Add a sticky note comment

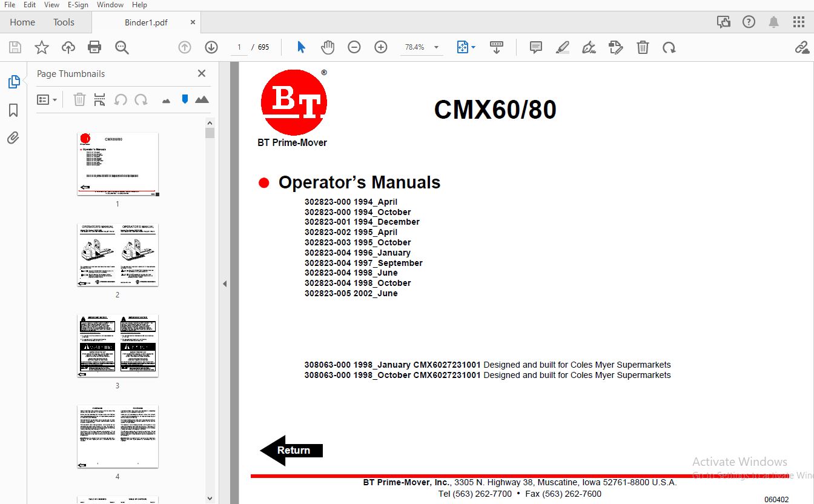(x=535, y=47)
